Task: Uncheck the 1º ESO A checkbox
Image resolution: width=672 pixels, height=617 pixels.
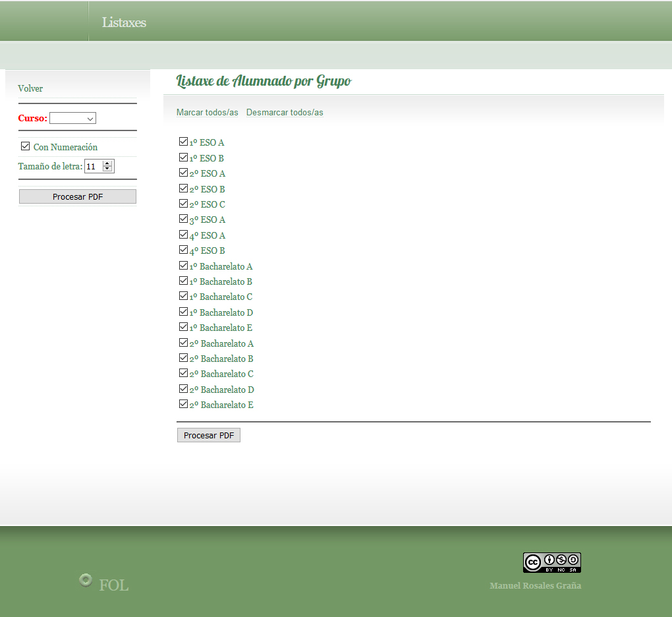Action: click(183, 142)
